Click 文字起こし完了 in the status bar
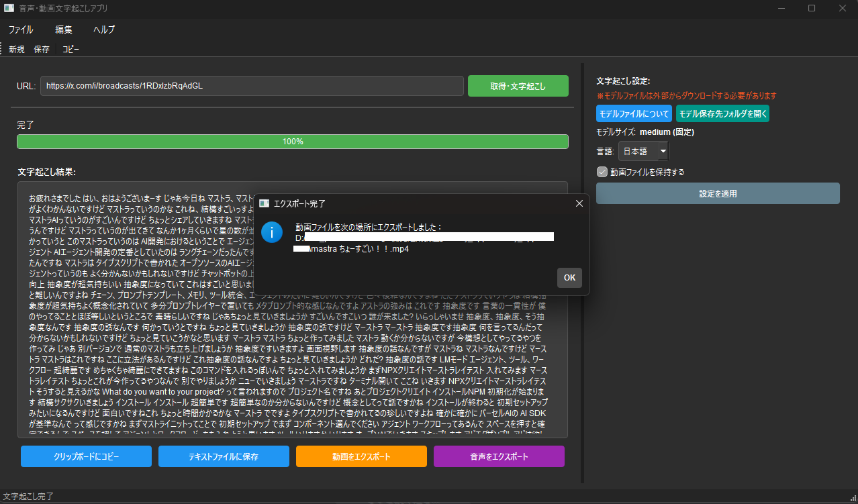 click(28, 497)
